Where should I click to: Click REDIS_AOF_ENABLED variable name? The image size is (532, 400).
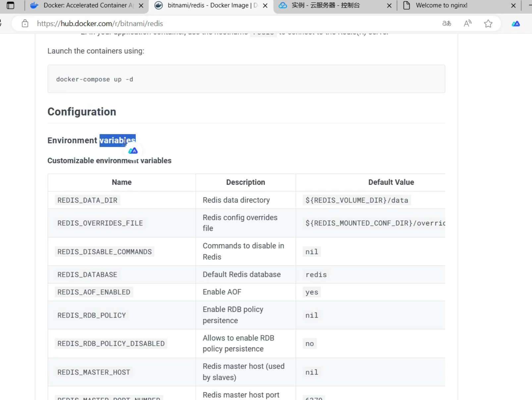(x=94, y=292)
